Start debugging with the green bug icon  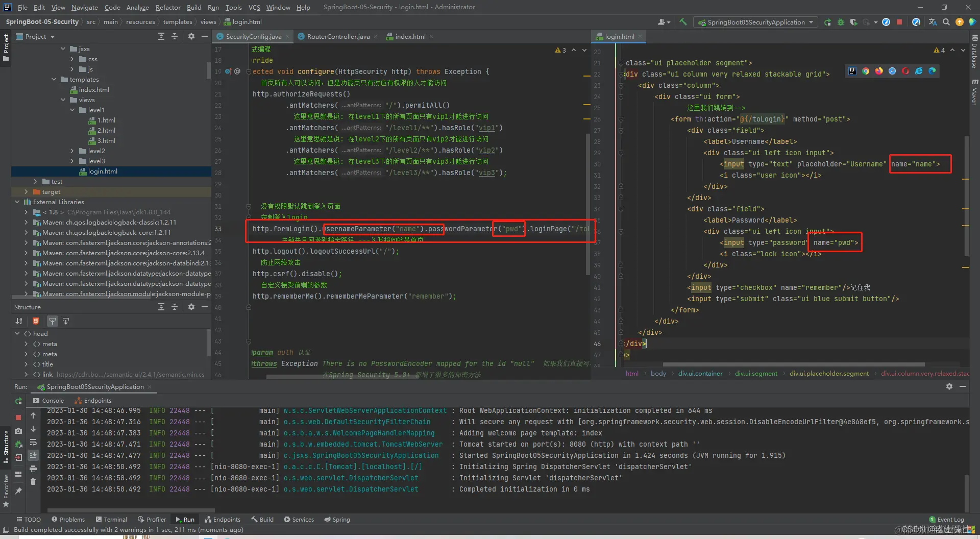tap(841, 22)
